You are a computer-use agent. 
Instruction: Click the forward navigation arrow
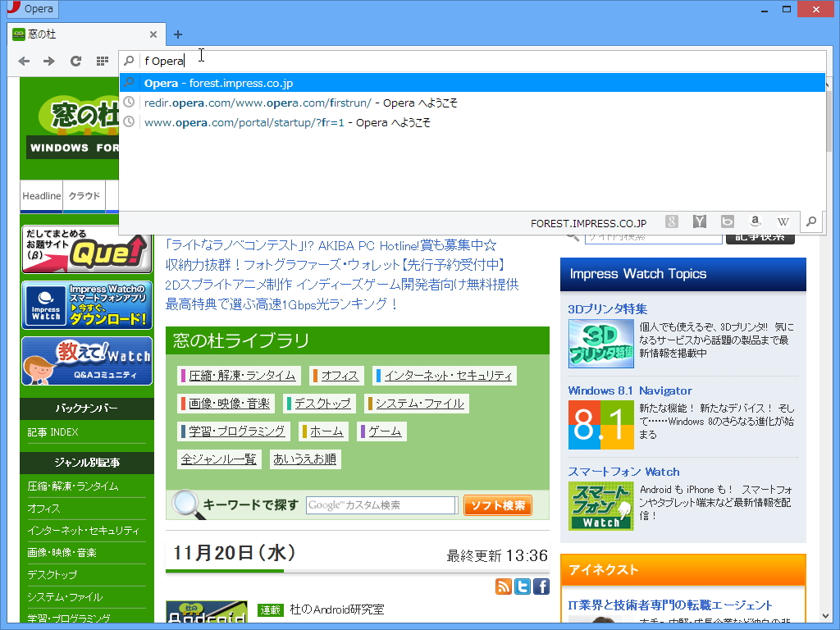(49, 61)
